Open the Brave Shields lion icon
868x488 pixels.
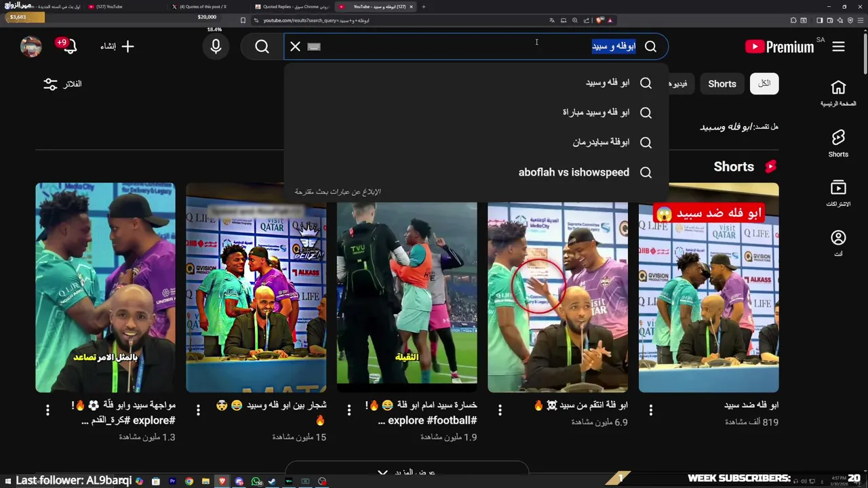(x=599, y=20)
